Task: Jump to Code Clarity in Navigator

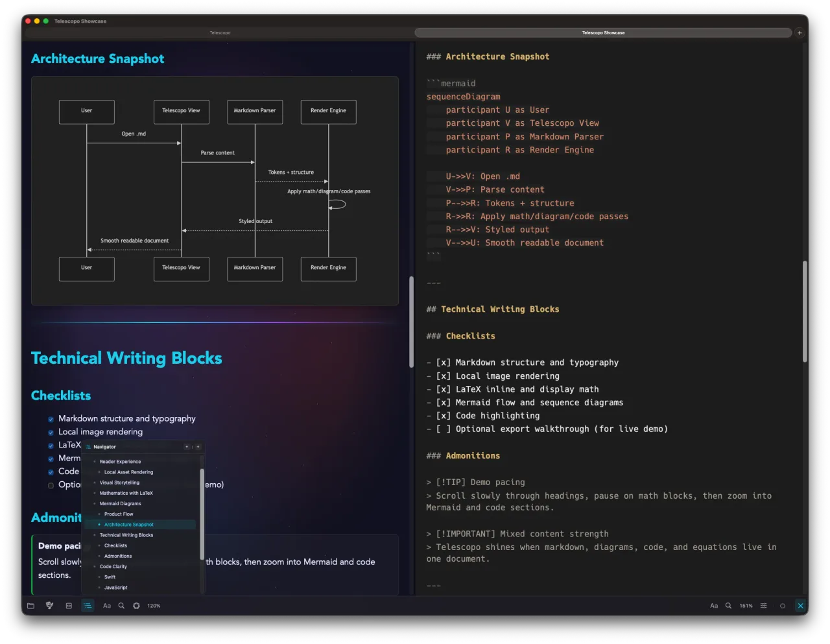Action: [113, 566]
